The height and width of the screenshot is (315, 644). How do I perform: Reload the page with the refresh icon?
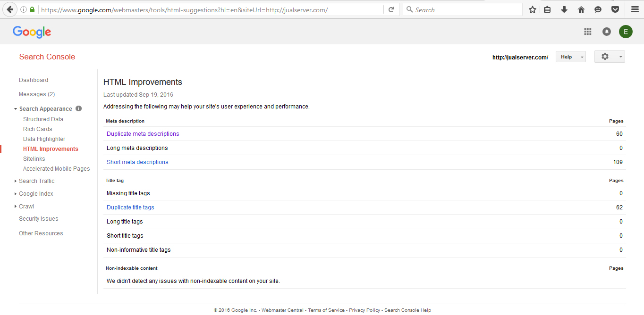(391, 9)
